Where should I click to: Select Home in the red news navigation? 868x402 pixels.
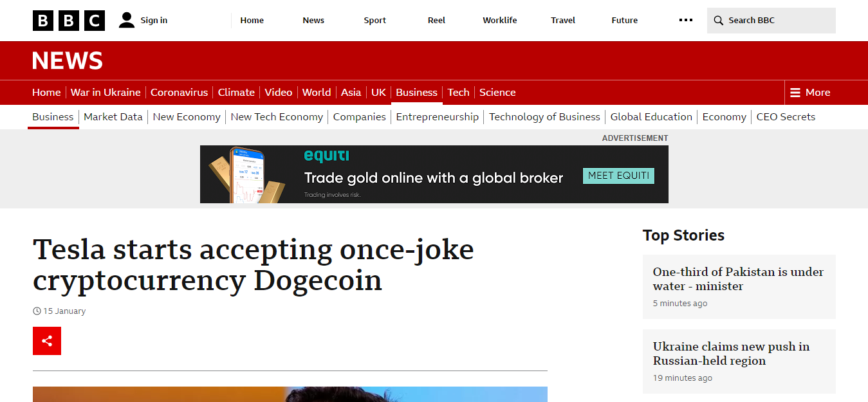pos(46,93)
